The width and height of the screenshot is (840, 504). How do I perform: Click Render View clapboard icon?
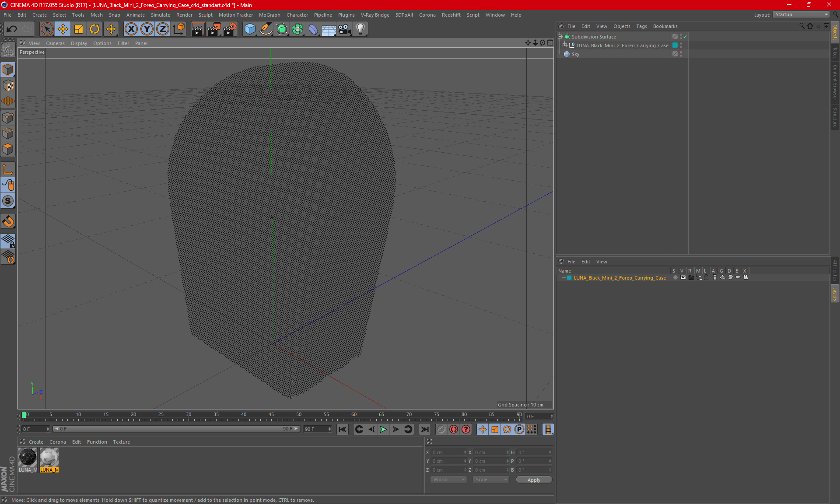(x=198, y=29)
